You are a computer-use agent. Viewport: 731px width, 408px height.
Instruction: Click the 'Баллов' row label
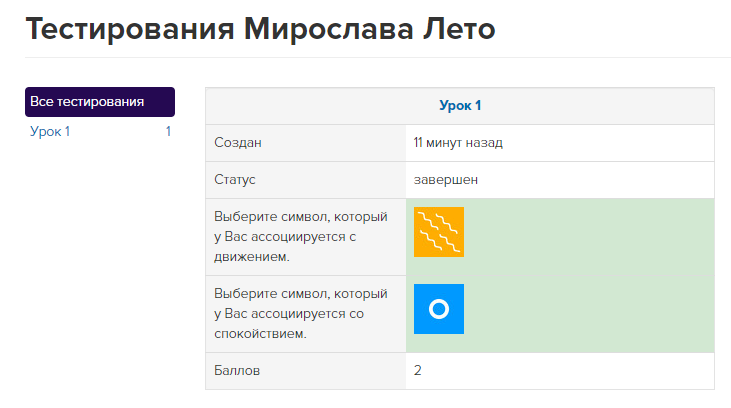(237, 371)
